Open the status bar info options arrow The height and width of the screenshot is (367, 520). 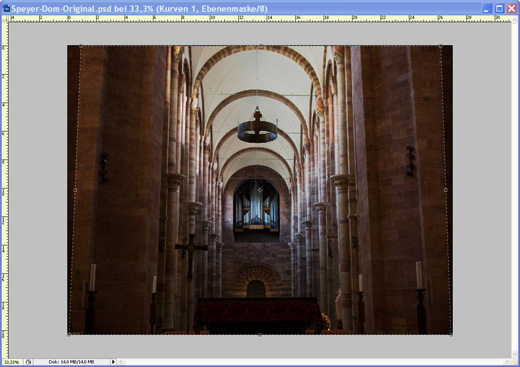point(113,362)
